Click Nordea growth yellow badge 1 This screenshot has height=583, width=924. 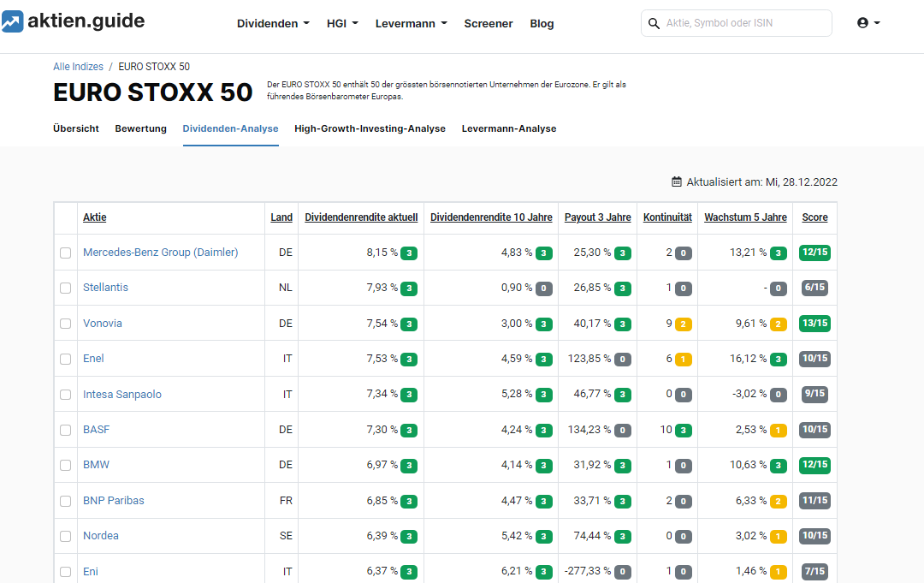[x=779, y=537]
